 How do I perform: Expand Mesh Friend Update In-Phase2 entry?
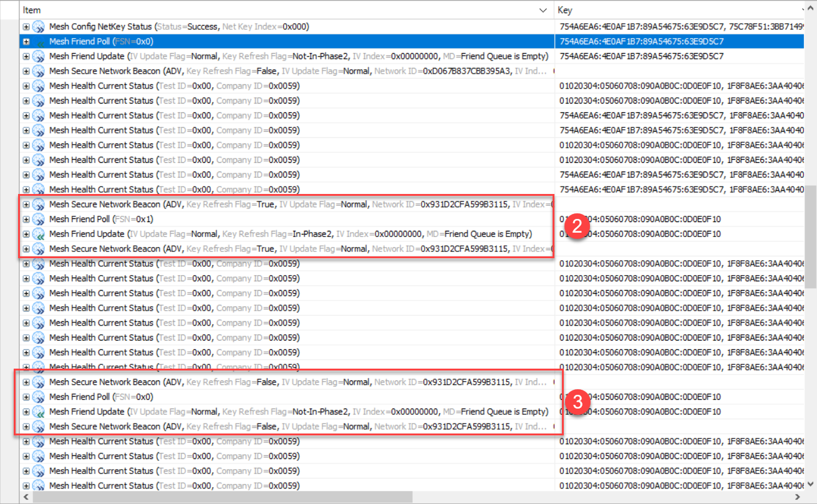click(26, 235)
